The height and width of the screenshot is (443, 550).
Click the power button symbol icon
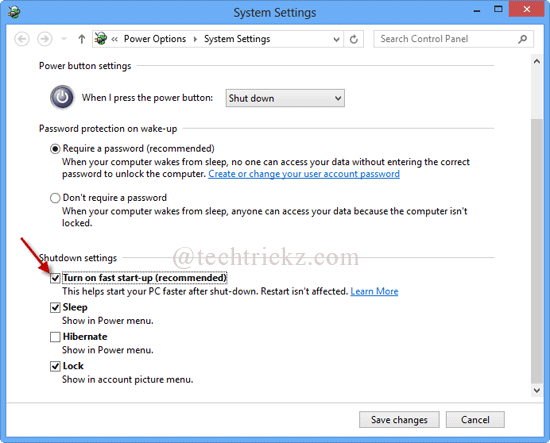(62, 97)
